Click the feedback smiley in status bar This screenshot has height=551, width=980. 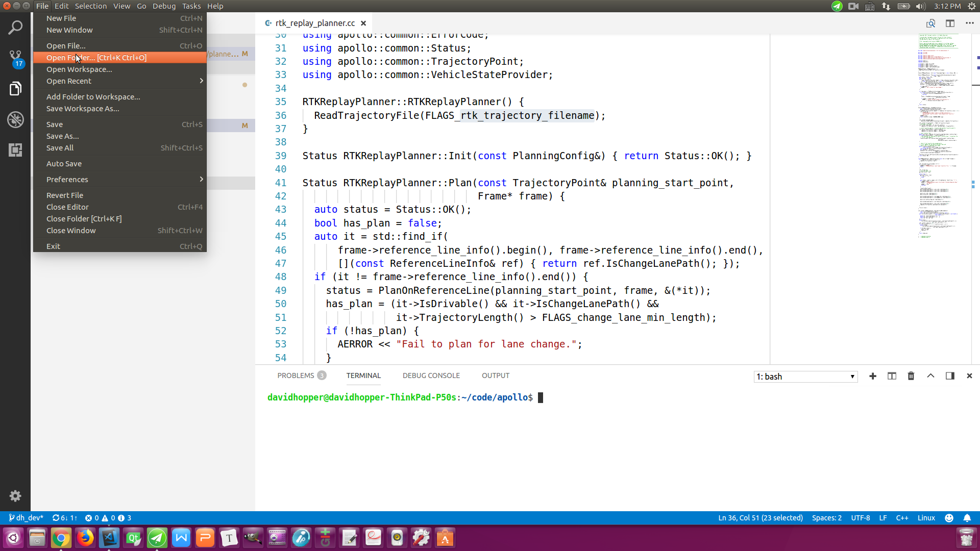coord(949,518)
